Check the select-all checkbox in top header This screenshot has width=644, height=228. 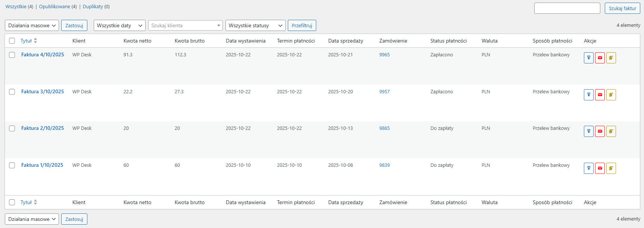click(x=12, y=41)
